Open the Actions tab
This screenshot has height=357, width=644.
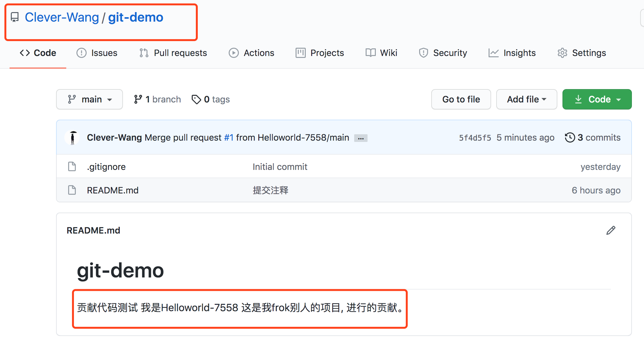click(251, 53)
